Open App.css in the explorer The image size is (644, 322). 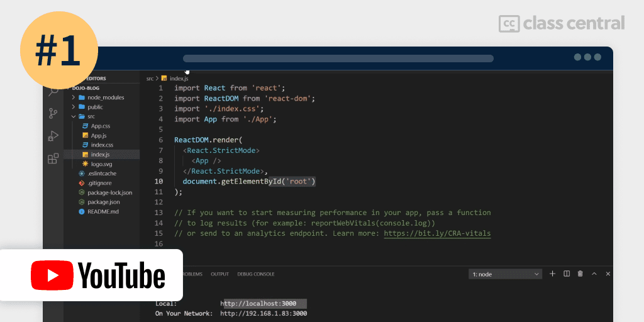101,126
